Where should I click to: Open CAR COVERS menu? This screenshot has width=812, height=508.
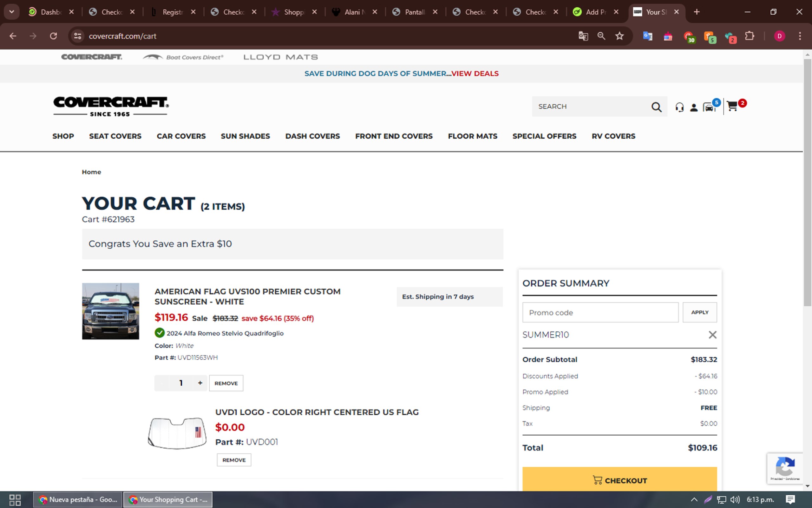(x=181, y=136)
